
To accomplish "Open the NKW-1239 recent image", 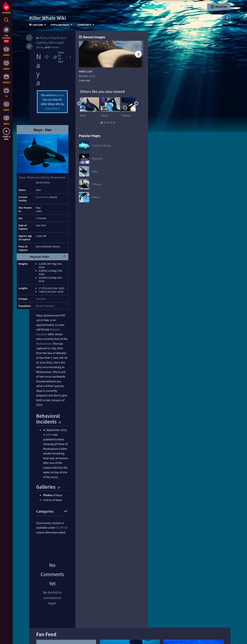I will [111, 54].
